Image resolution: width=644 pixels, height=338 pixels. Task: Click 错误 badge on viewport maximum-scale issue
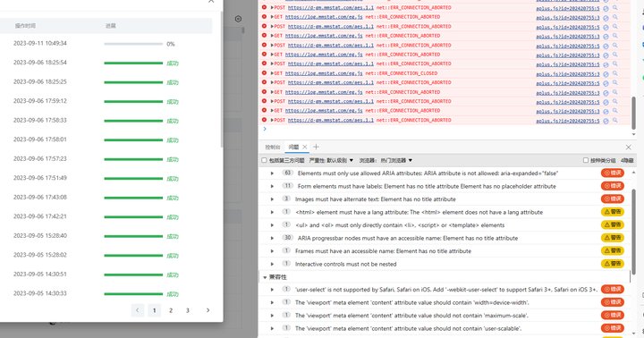click(x=613, y=315)
